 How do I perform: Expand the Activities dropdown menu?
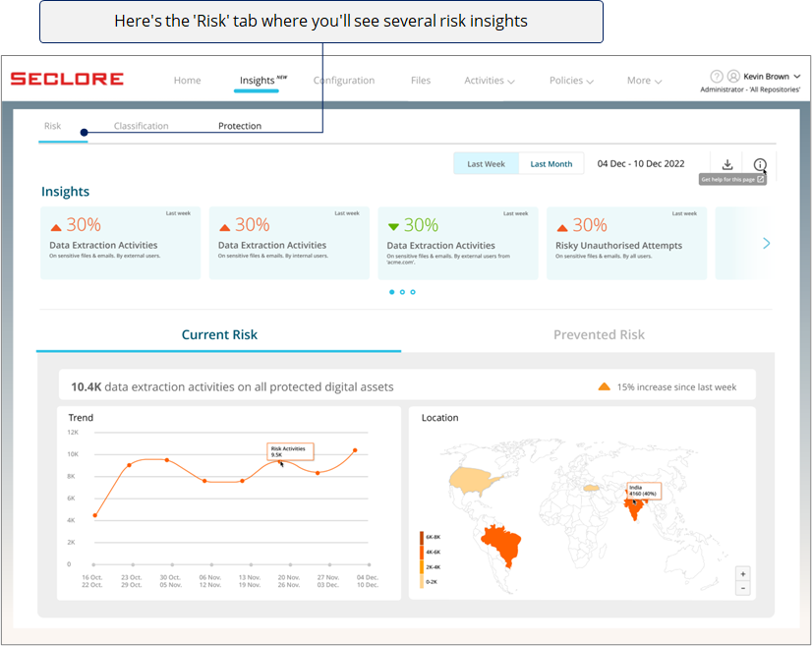(x=490, y=81)
